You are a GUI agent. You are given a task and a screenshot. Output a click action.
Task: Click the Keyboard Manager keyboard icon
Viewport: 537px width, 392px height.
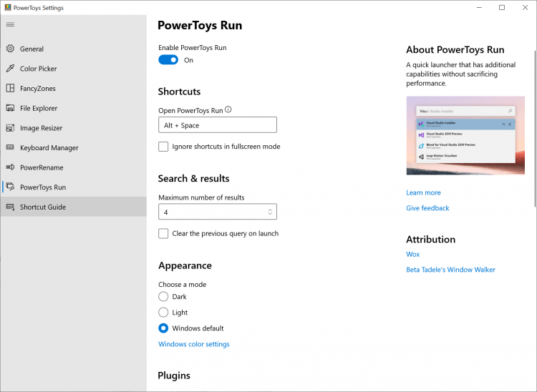click(10, 147)
